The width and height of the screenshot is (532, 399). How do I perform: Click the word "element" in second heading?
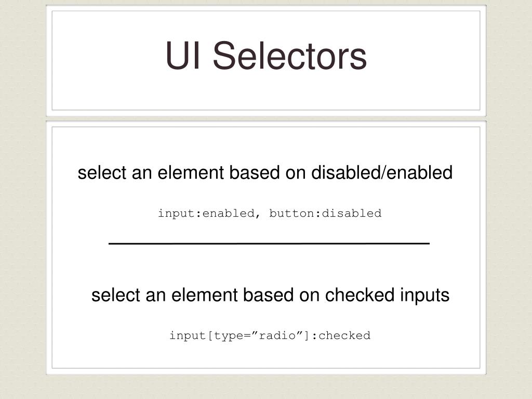tap(204, 295)
